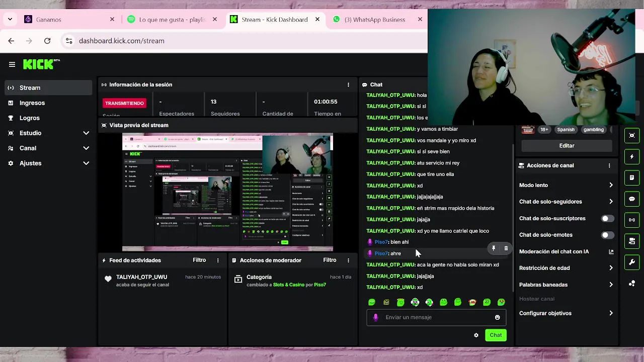Open chat settings gear icon
This screenshot has height=362, width=644.
point(476,335)
